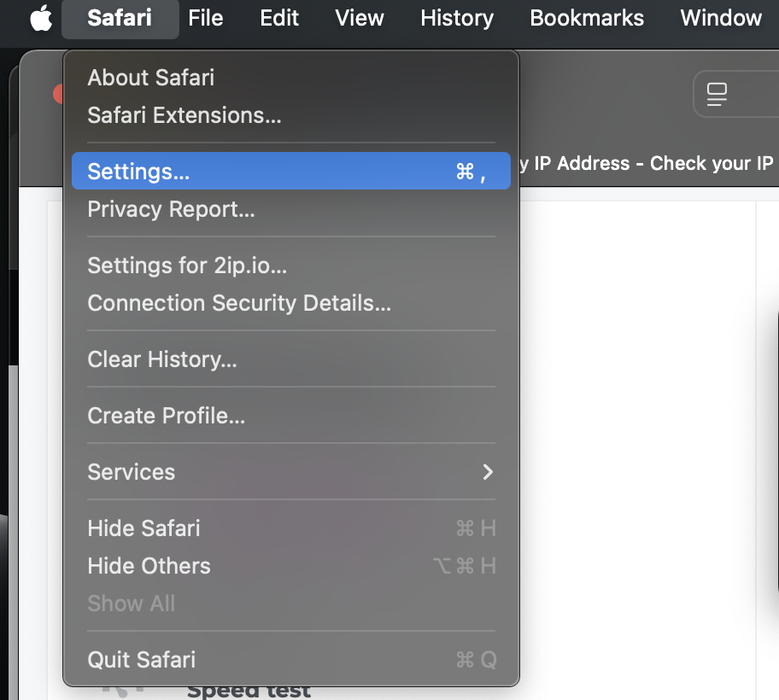Click the reader view toolbar icon
The width and height of the screenshot is (779, 700).
[x=717, y=94]
